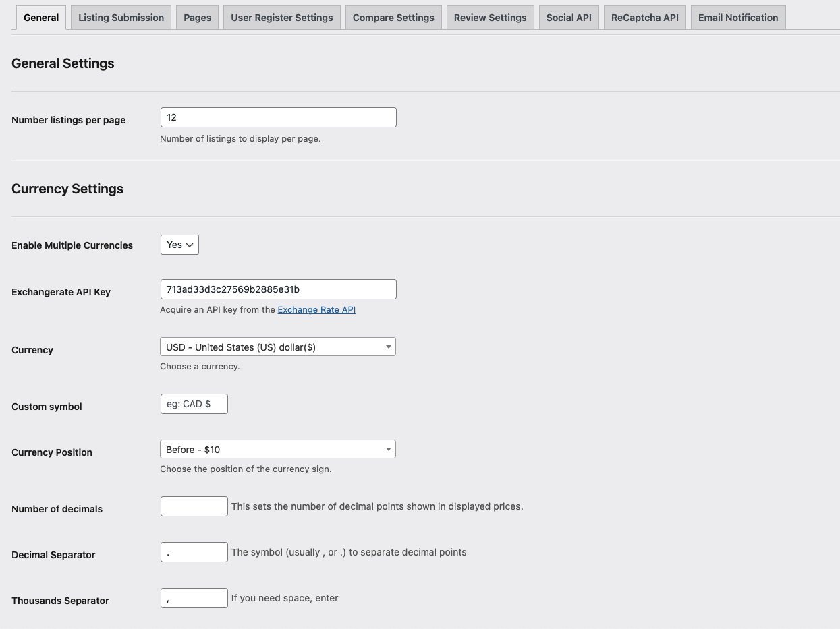Open the Currency Position dropdown

click(277, 450)
